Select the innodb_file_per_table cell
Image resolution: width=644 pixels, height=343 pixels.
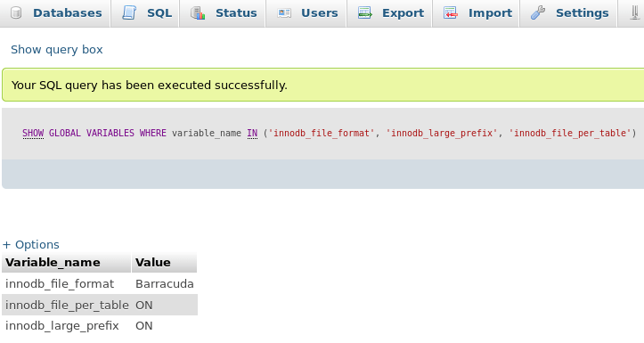[67, 306]
